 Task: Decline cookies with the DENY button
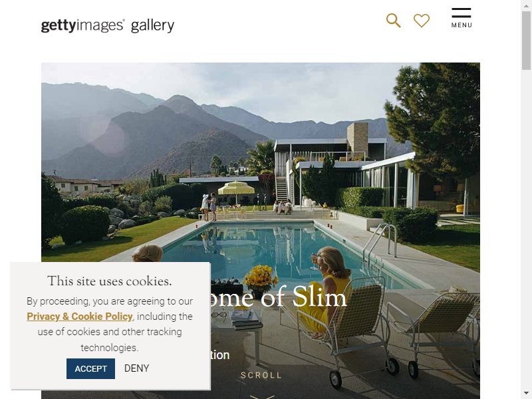(x=137, y=368)
